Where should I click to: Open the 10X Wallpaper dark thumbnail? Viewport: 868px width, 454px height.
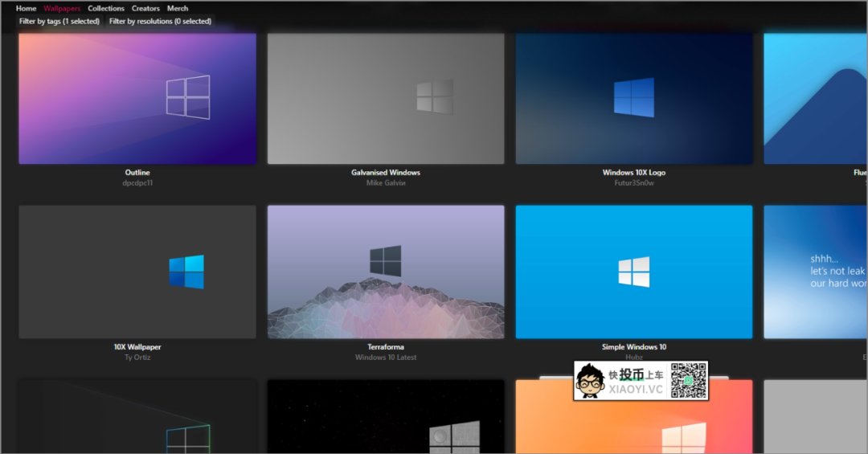tap(137, 272)
